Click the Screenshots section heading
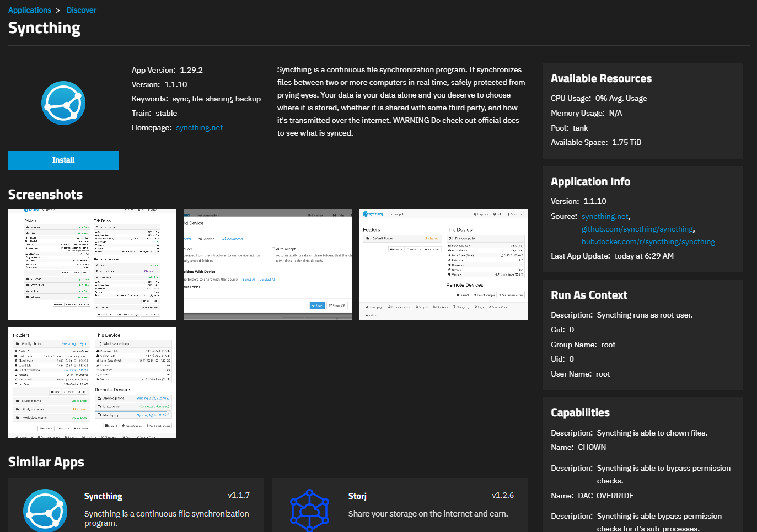The width and height of the screenshot is (757, 532). pyautogui.click(x=45, y=195)
